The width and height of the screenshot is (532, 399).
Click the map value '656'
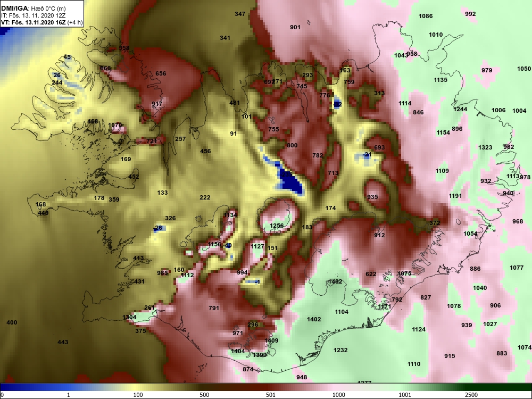click(161, 73)
